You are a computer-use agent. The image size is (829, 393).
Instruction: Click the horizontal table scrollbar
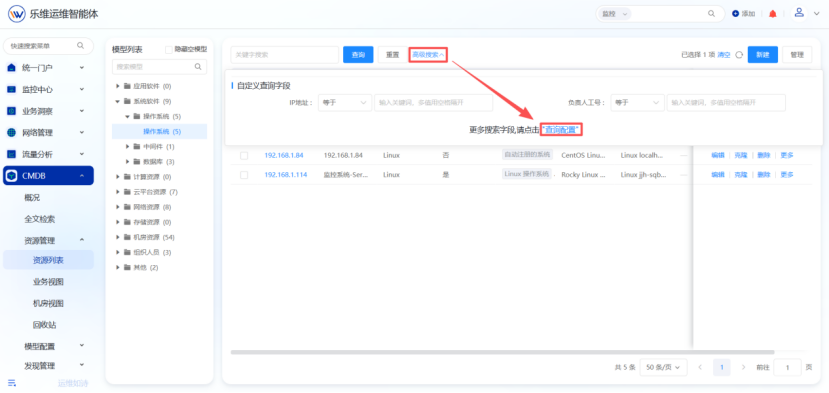tap(502, 352)
